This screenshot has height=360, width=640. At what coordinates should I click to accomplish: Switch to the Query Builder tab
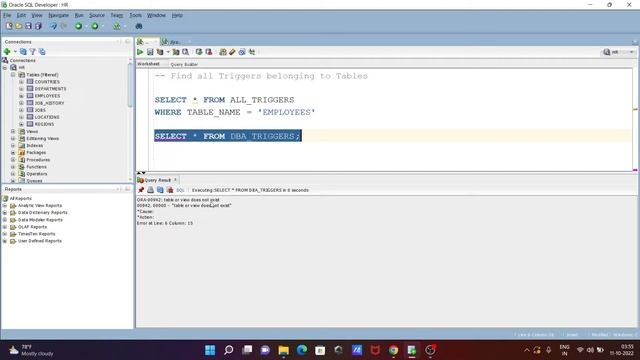tap(184, 64)
